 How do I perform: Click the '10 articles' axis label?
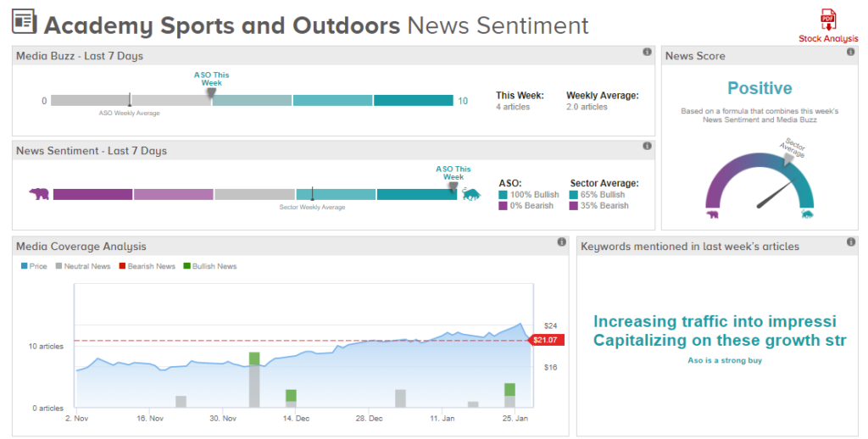click(46, 347)
